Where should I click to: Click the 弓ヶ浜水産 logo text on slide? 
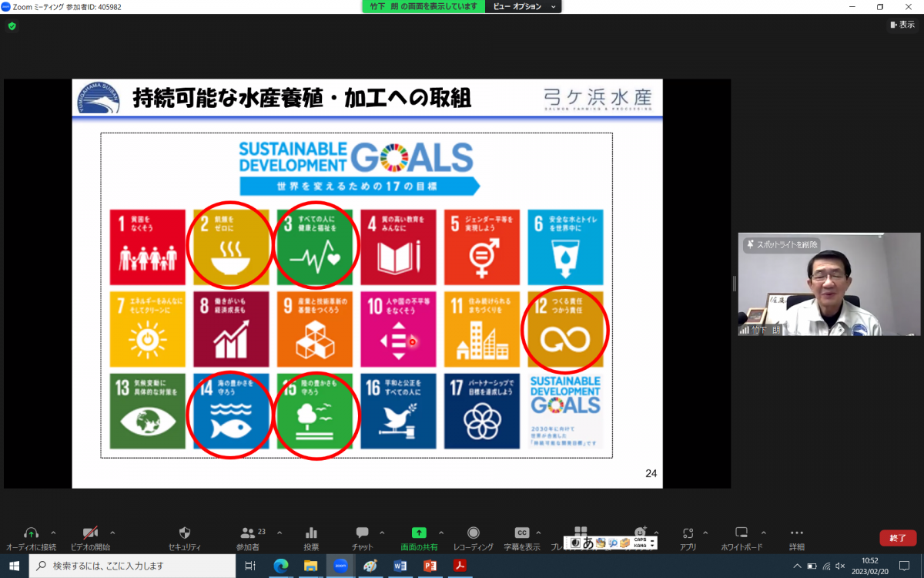(x=598, y=97)
